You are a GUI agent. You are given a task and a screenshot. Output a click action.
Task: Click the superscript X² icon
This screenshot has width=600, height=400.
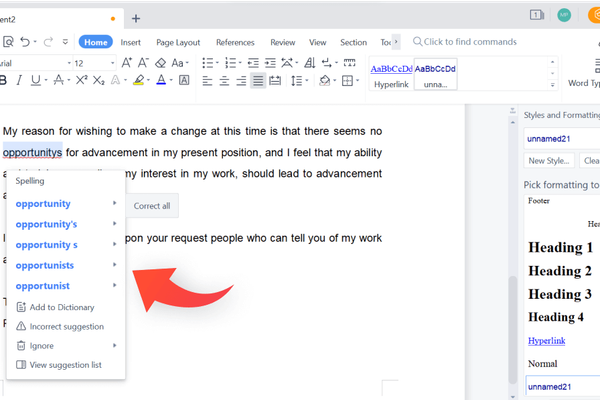[82, 80]
